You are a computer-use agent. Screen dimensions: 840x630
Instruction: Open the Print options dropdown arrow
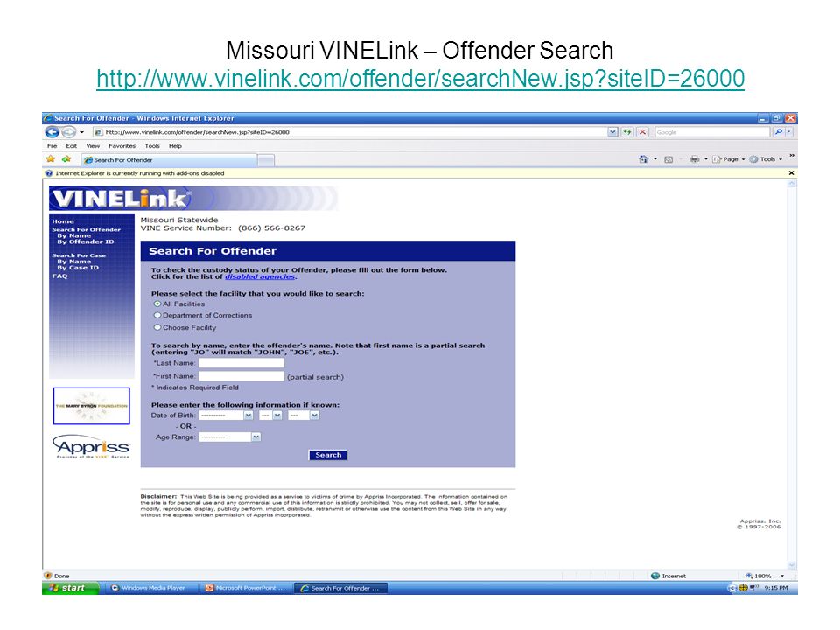pyautogui.click(x=705, y=159)
